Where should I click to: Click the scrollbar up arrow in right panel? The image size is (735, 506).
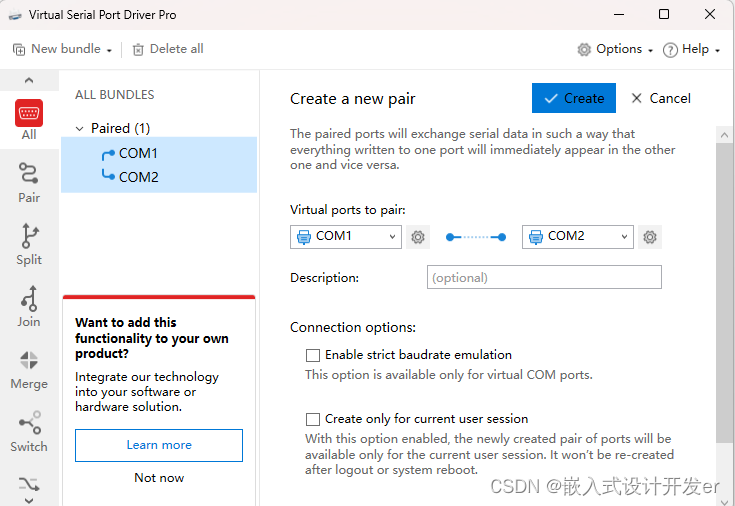(x=724, y=135)
